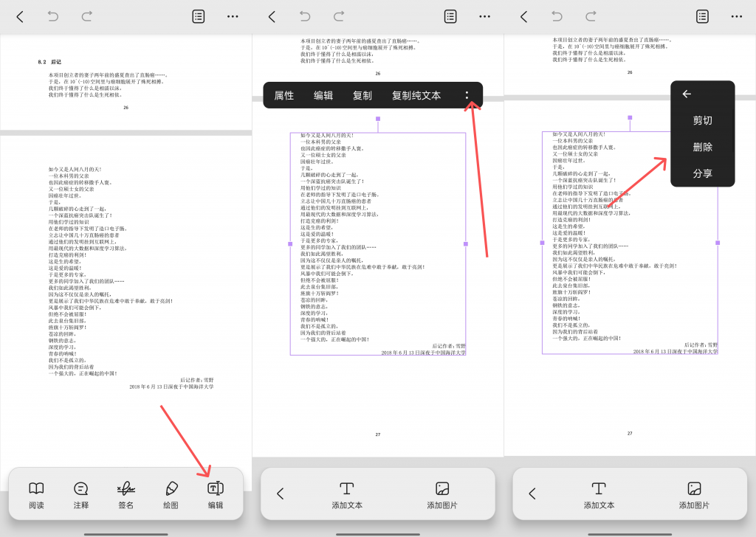Open 属性 in the dark context menu
Image resolution: width=756 pixels, height=537 pixels.
(284, 95)
